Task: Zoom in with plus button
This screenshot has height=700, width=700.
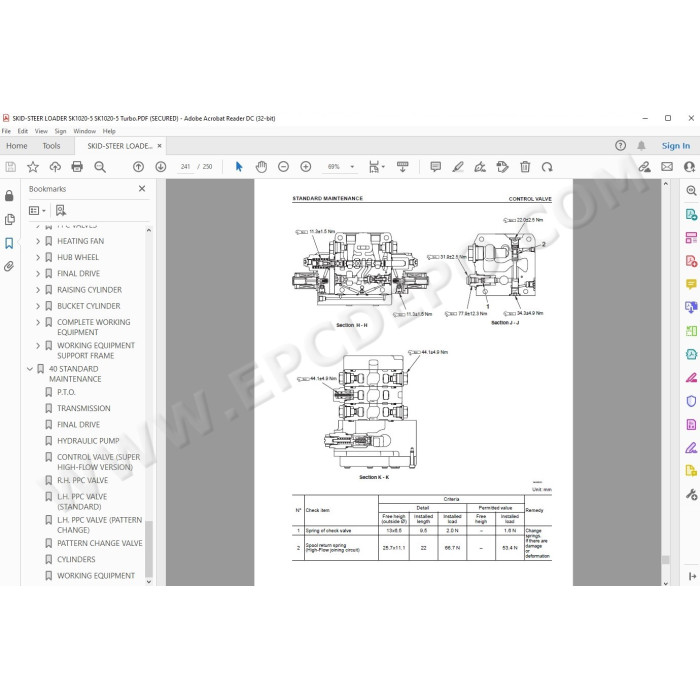Action: tap(306, 167)
